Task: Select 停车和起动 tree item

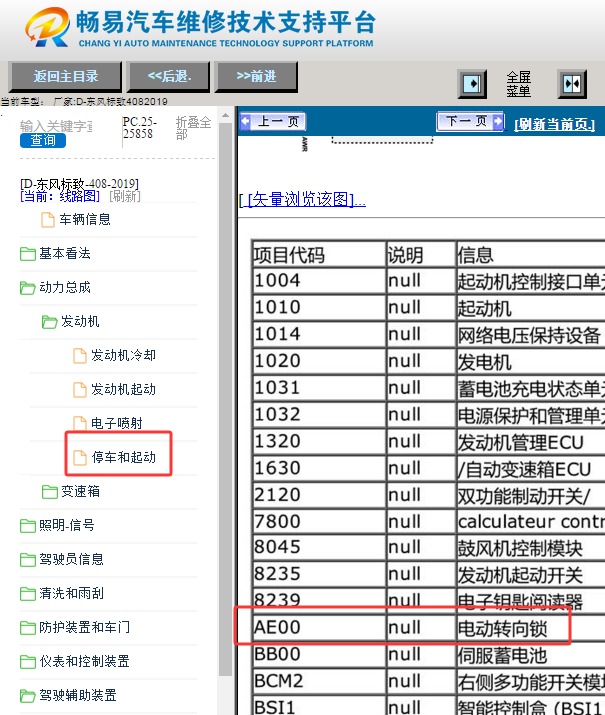Action: (x=123, y=457)
